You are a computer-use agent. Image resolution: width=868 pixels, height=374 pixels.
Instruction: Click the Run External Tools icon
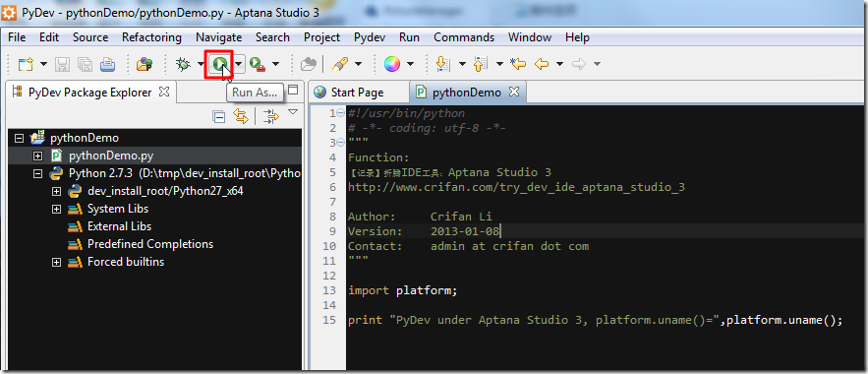(x=257, y=64)
